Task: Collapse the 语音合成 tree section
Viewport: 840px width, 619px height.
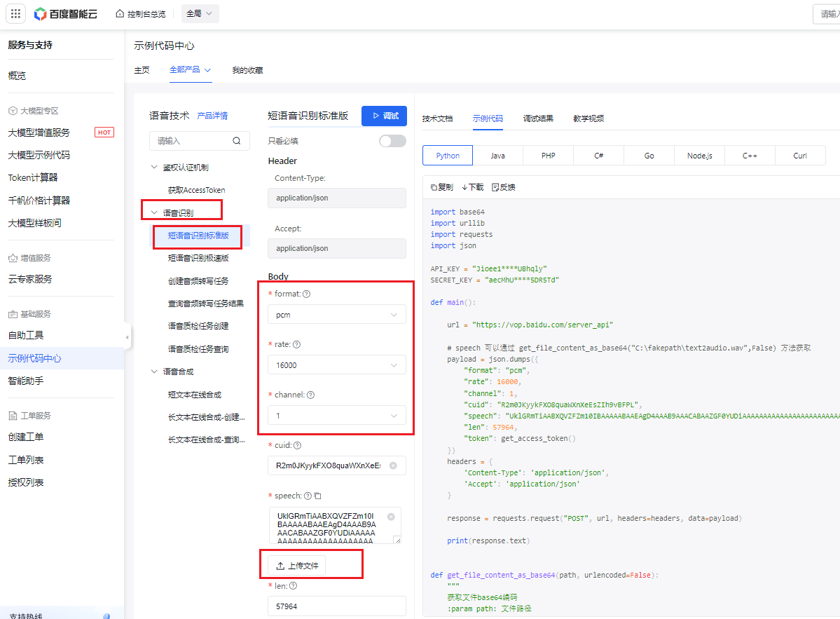Action: tap(154, 372)
